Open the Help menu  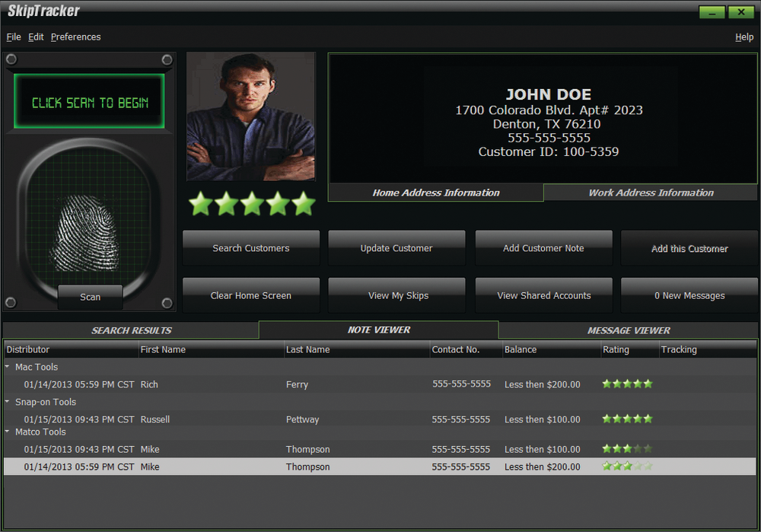[743, 37]
